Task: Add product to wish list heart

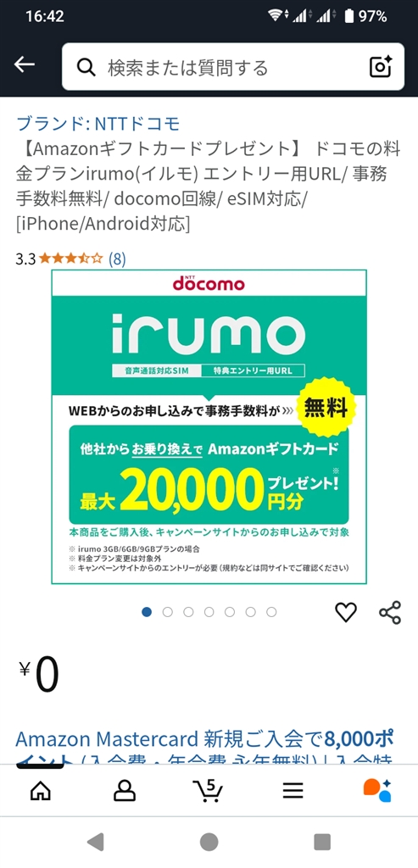Action: tap(346, 612)
